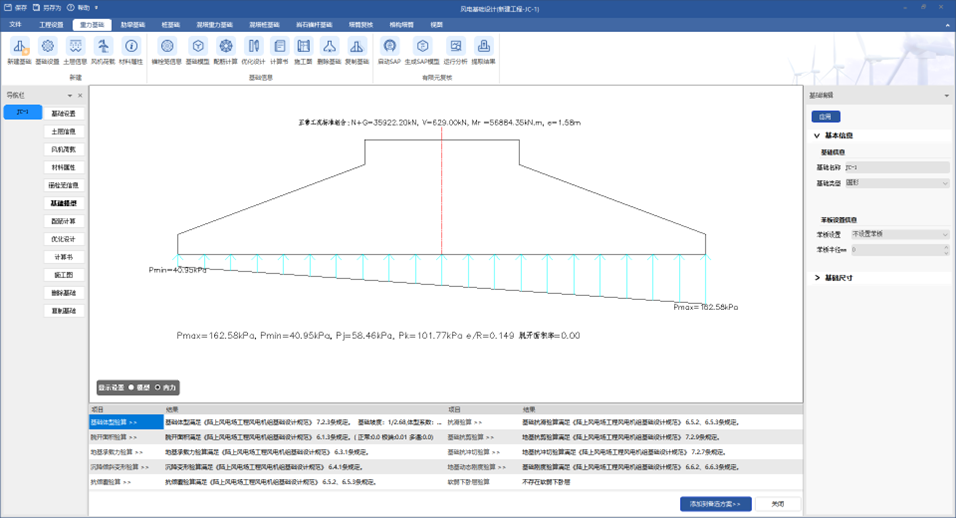Open 风机荷载 tool icon
Screen dimensions: 956x518
[103, 50]
